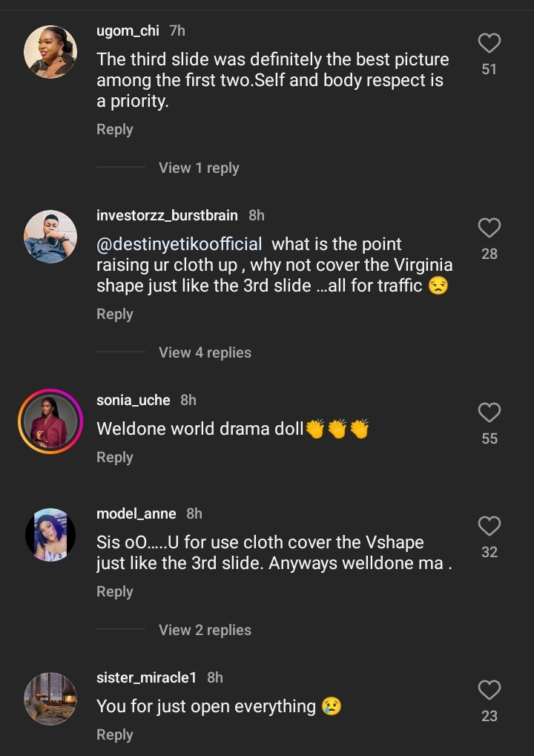Show "View 2 replies" under model_anne
The image size is (534, 756).
click(x=205, y=631)
